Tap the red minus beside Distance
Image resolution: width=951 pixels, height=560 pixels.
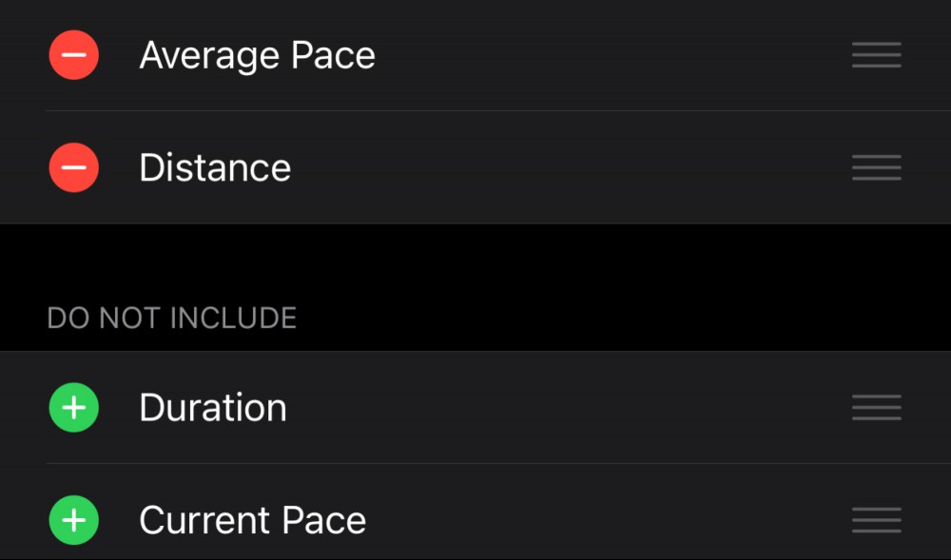point(74,167)
